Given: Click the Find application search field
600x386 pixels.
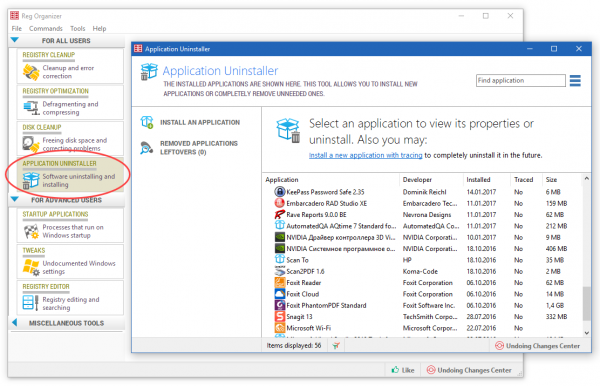Looking at the screenshot, I should [x=520, y=81].
